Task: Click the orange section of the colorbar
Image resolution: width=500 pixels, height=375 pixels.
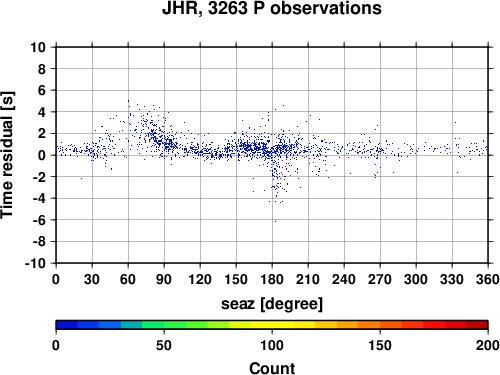Action: [369, 325]
